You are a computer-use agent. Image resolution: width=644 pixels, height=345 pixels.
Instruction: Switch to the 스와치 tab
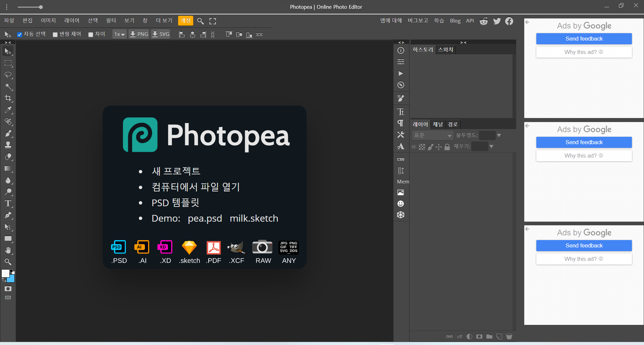pyautogui.click(x=445, y=50)
